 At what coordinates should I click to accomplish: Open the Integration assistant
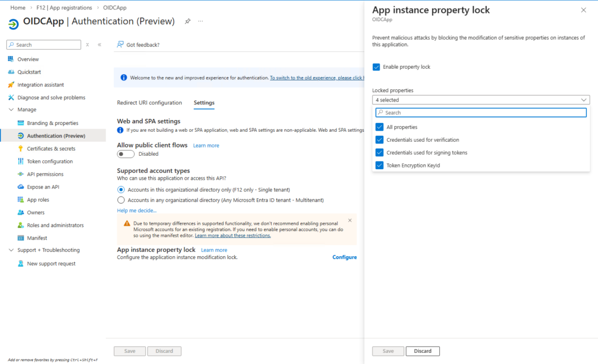40,85
